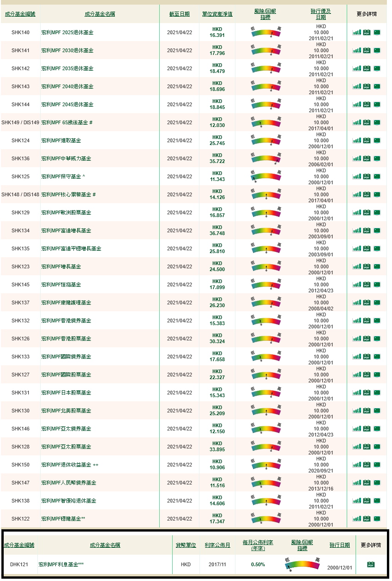Open fund link 宏利MPF保守基金 ^
This screenshot has height=581, width=392.
tap(63, 176)
